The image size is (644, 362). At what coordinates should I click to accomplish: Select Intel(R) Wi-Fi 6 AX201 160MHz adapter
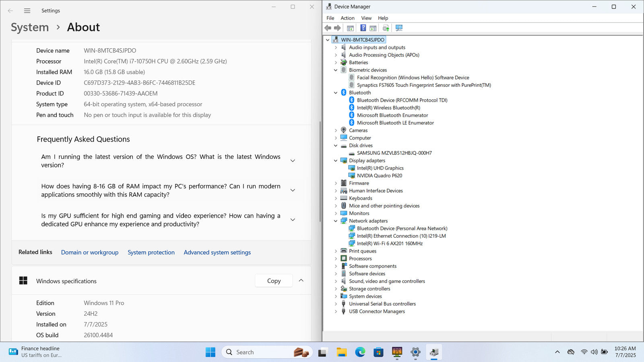(x=389, y=243)
